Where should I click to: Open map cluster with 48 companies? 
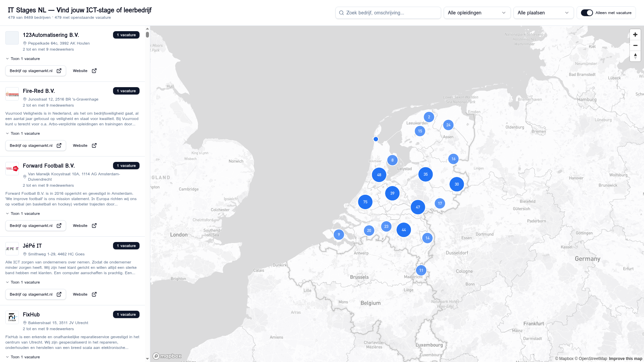pos(379,175)
